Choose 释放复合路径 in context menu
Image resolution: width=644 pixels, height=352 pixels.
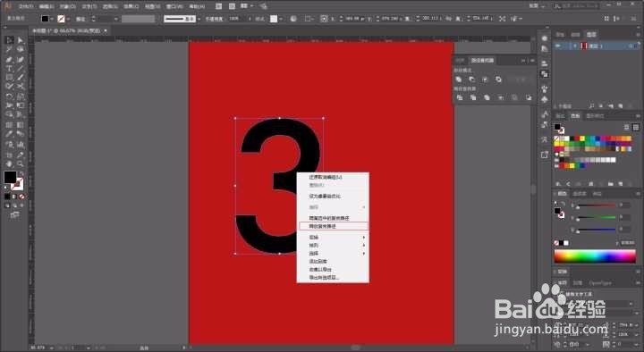333,226
